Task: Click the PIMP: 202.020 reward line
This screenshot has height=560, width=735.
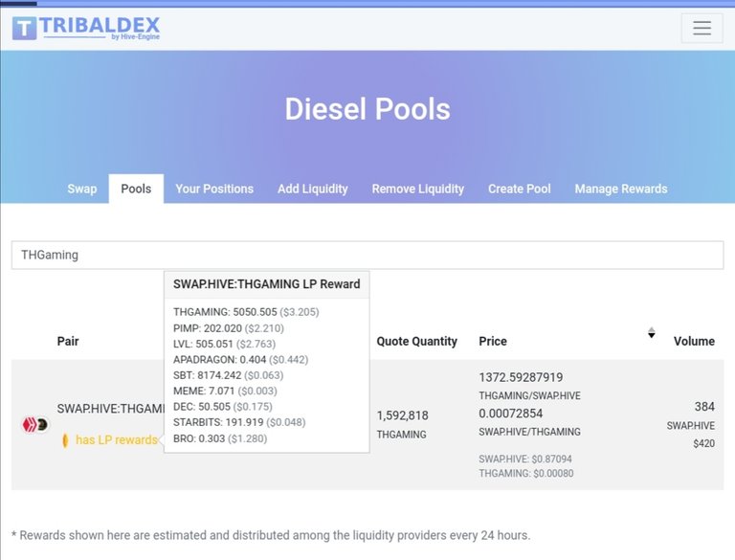Action: pyautogui.click(x=229, y=328)
